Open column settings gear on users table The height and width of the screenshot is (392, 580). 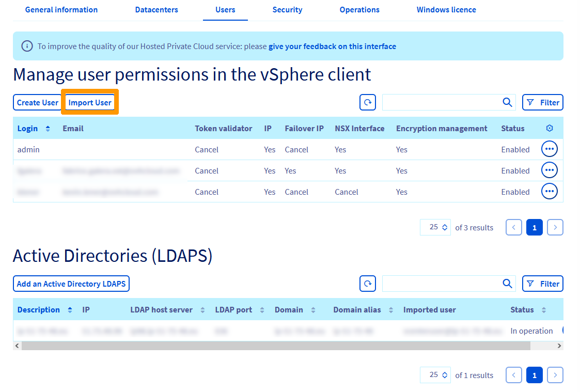[549, 128]
